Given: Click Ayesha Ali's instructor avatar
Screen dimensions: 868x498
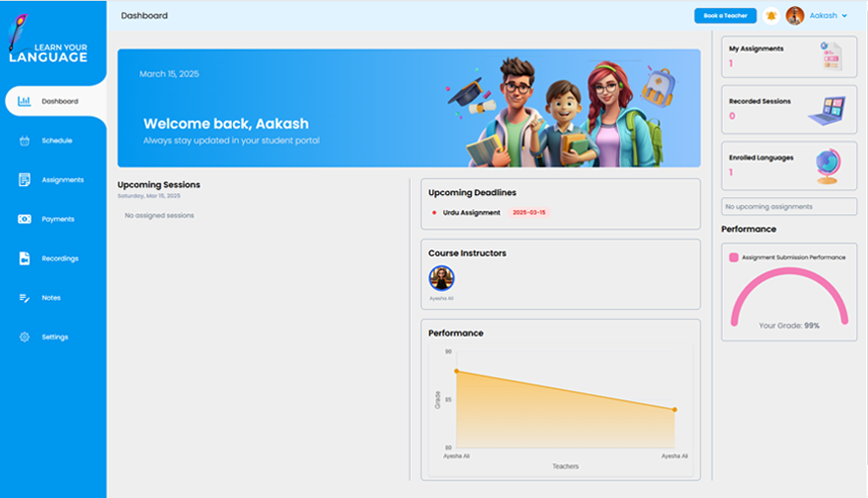Looking at the screenshot, I should pyautogui.click(x=441, y=278).
